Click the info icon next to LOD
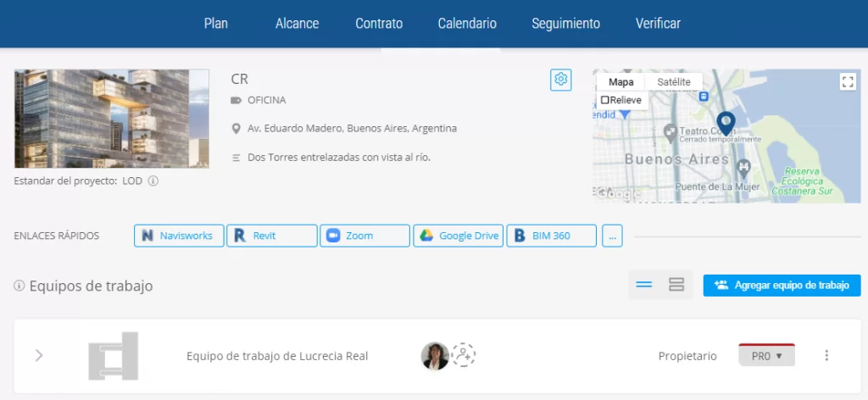868x400 pixels. coord(153,181)
